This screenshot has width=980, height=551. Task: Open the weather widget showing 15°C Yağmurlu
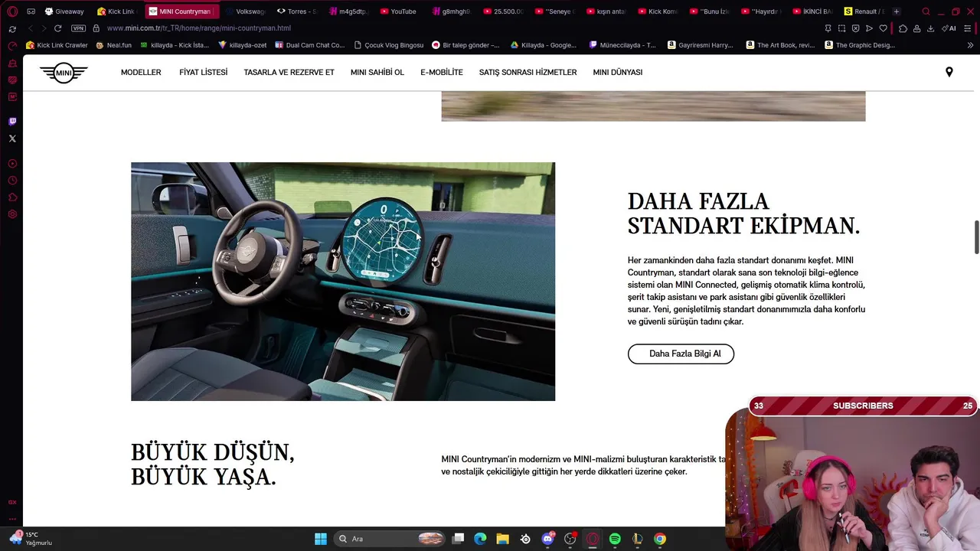pos(31,539)
